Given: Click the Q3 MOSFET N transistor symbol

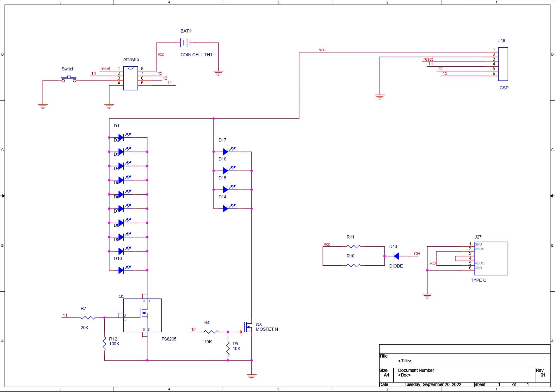Looking at the screenshot, I should [248, 327].
